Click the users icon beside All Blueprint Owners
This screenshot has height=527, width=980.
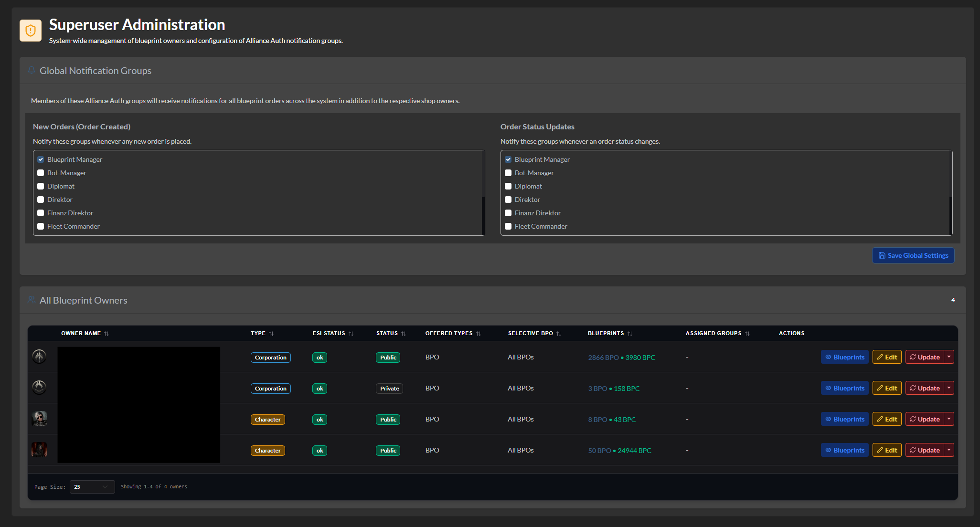pyautogui.click(x=32, y=300)
